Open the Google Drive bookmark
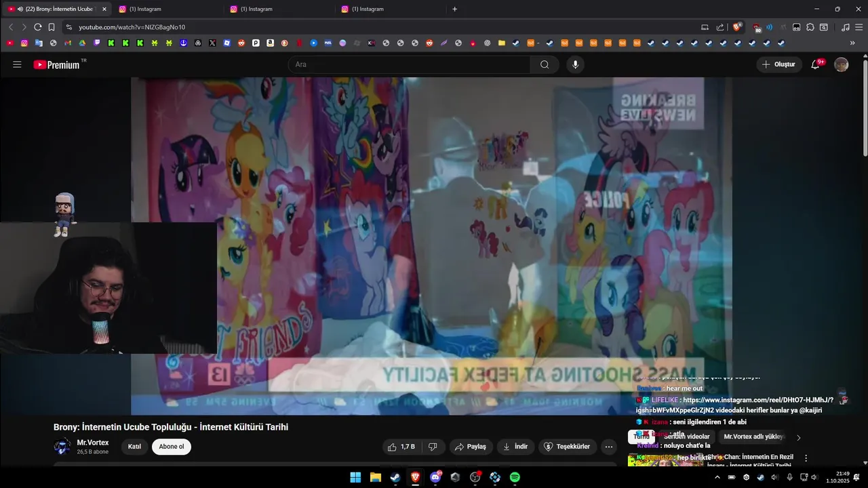This screenshot has width=868, height=488. [82, 43]
